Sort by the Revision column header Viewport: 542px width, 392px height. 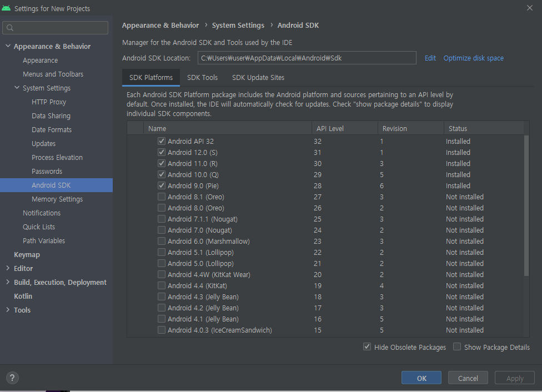tap(410, 128)
